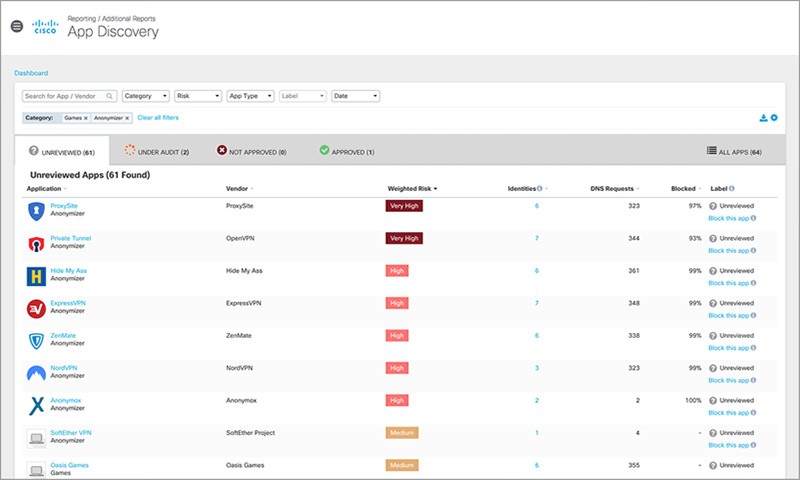
Task: Sort by Application column header
Action: pyautogui.click(x=46, y=189)
